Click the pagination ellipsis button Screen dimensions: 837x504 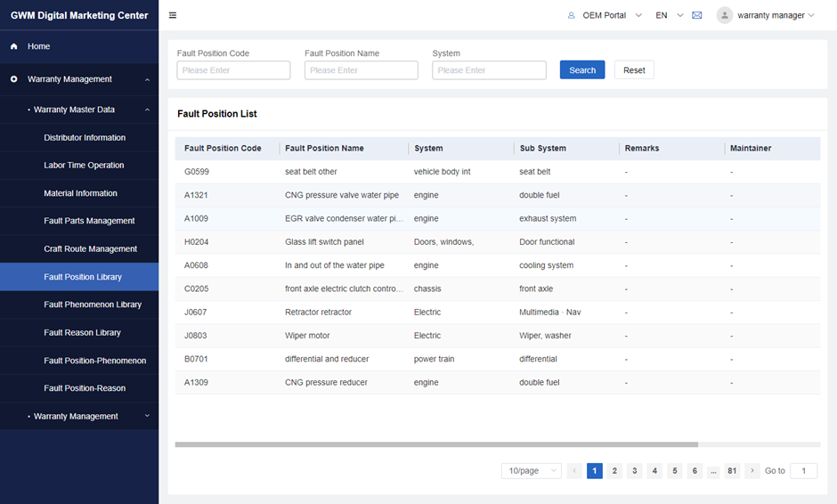714,471
